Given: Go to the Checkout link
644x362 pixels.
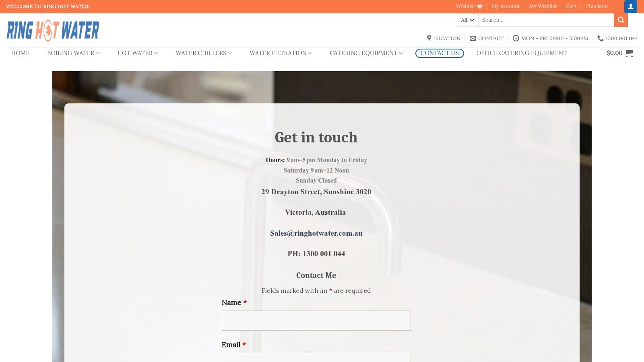Looking at the screenshot, I should click(x=597, y=6).
